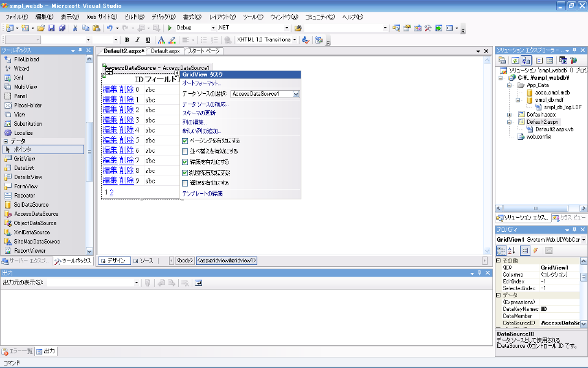588x368 pixels.
Task: Click the 新しい列の追加 link
Action: pos(202,131)
